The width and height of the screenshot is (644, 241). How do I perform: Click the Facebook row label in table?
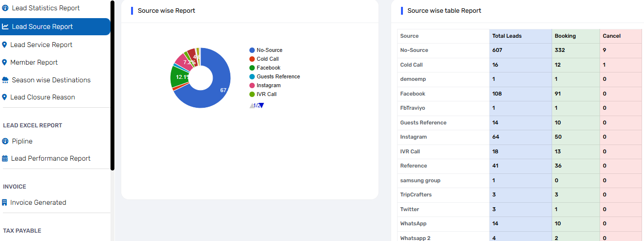[x=413, y=94]
